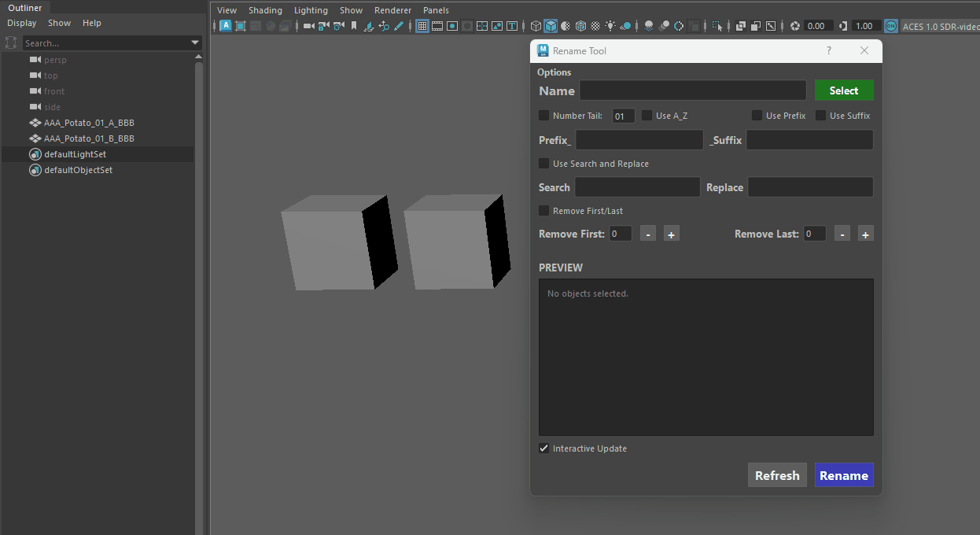
Task: Switch viewport to Wireframe display icon
Action: 536,26
